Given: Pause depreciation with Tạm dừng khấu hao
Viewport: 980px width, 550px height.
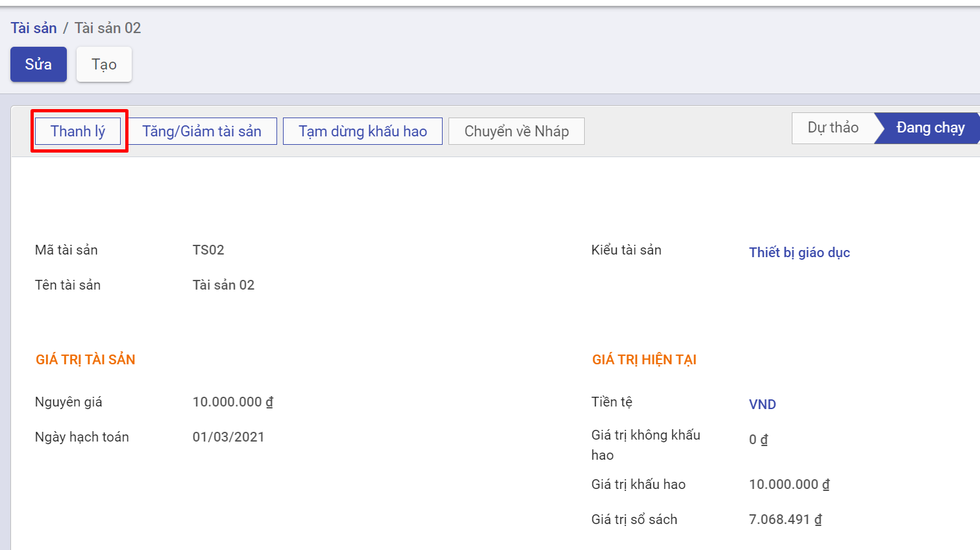Looking at the screenshot, I should point(363,131).
